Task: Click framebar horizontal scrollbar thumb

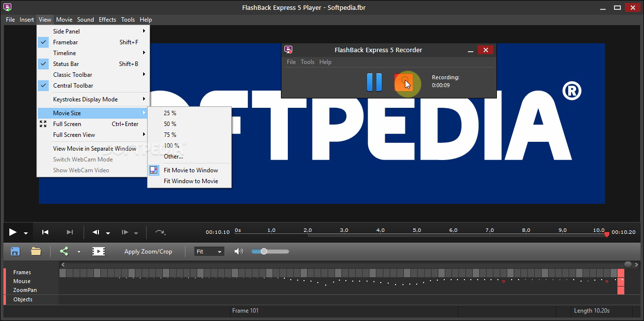Action: coord(627,264)
